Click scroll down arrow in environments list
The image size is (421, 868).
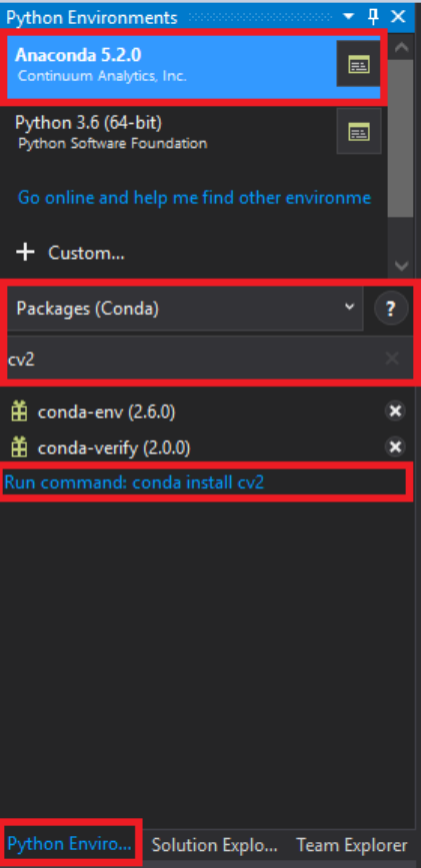pyautogui.click(x=401, y=266)
